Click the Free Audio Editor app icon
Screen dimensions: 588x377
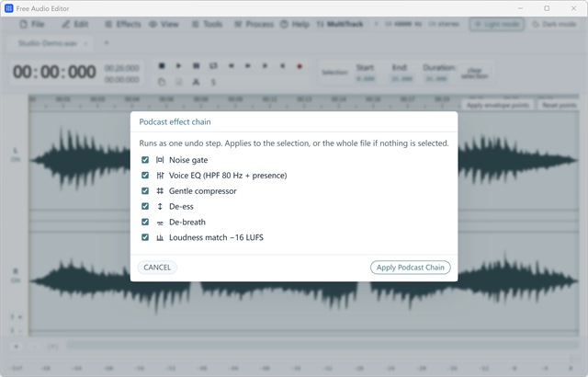pyautogui.click(x=8, y=8)
